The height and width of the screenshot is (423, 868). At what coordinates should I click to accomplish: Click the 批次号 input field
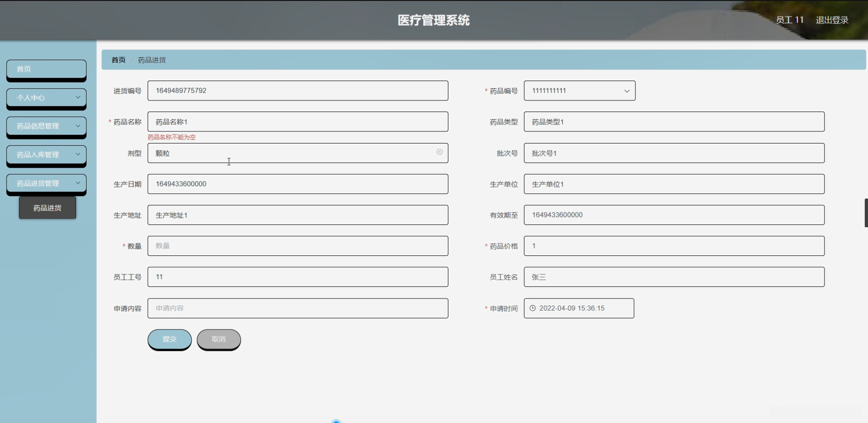(674, 153)
